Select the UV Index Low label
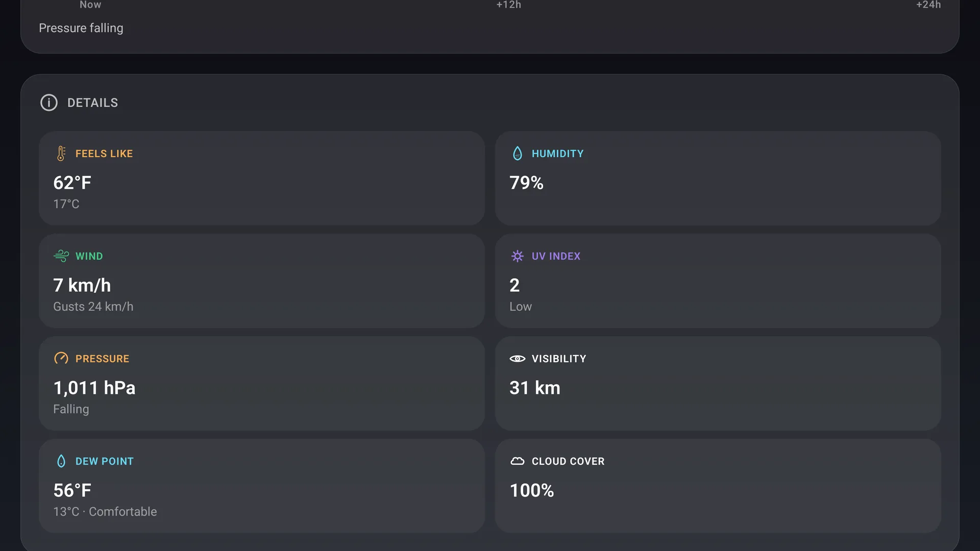This screenshot has height=551, width=980. pos(521,307)
